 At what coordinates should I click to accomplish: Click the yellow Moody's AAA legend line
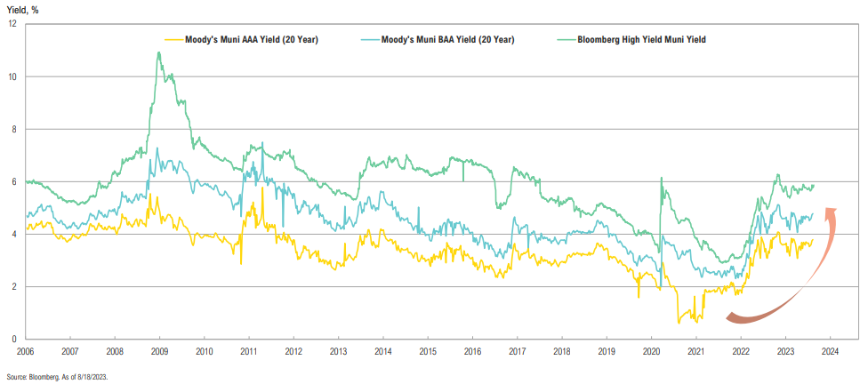coord(173,40)
